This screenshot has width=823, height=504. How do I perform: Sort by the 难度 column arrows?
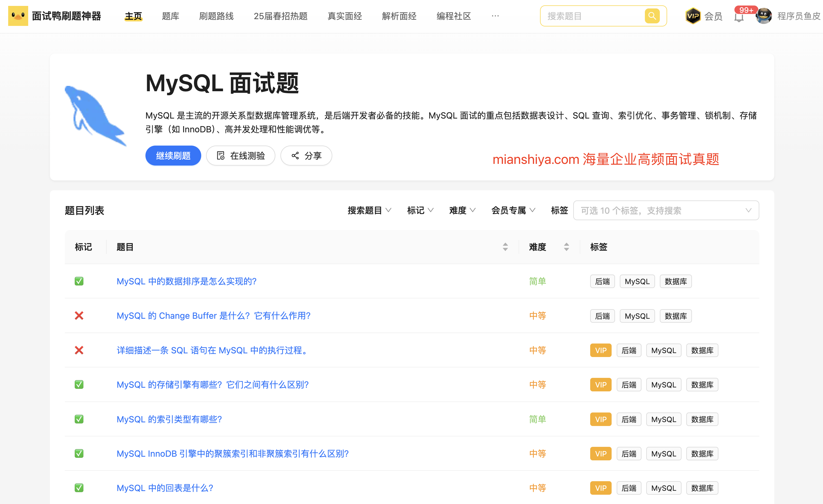coord(566,247)
